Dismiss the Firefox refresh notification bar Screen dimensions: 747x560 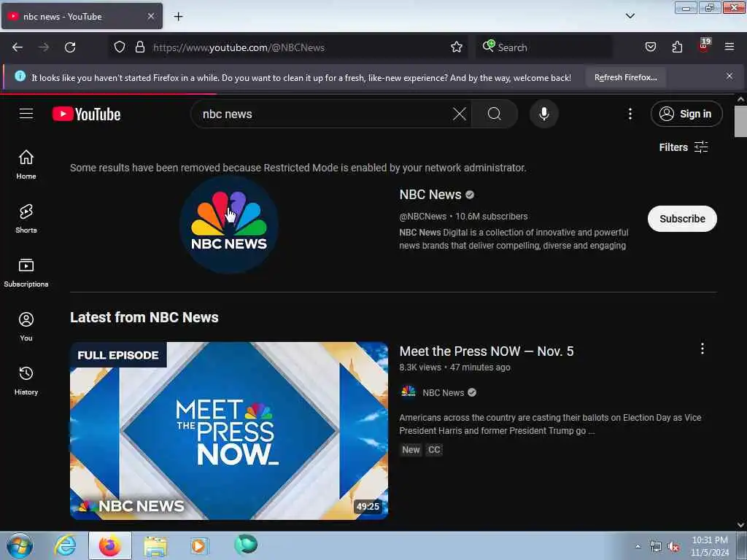[729, 76]
